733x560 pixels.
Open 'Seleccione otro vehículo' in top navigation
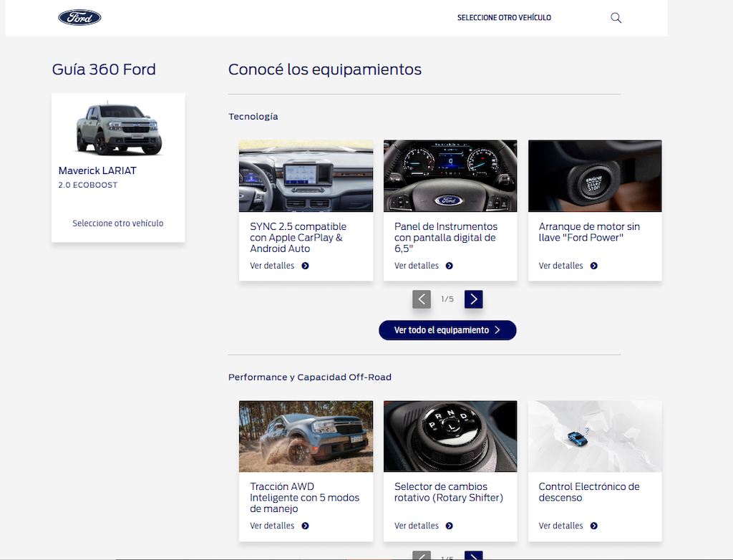(x=504, y=18)
